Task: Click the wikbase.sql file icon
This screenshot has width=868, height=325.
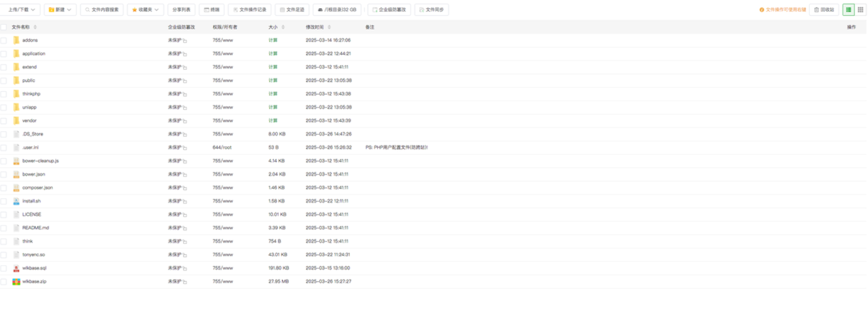Action: 16,268
